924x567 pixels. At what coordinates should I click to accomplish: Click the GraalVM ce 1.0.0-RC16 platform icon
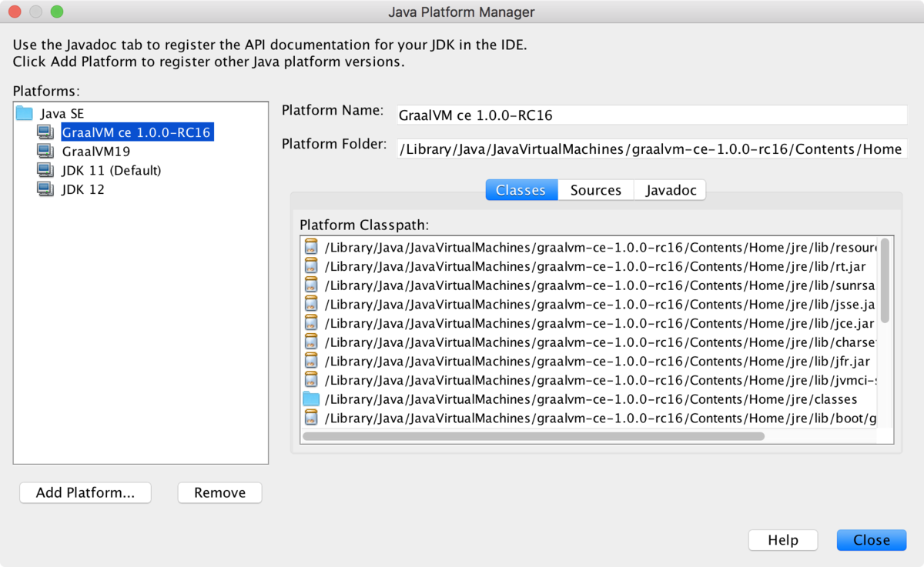point(45,132)
